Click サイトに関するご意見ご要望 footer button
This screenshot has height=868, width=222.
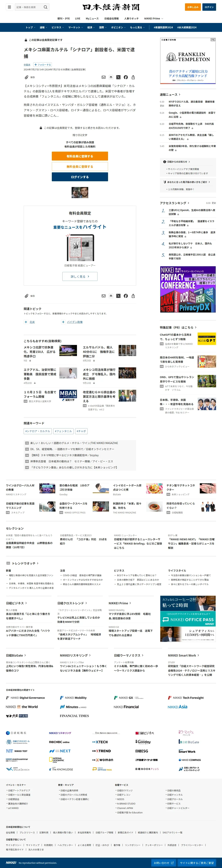pos(197,863)
